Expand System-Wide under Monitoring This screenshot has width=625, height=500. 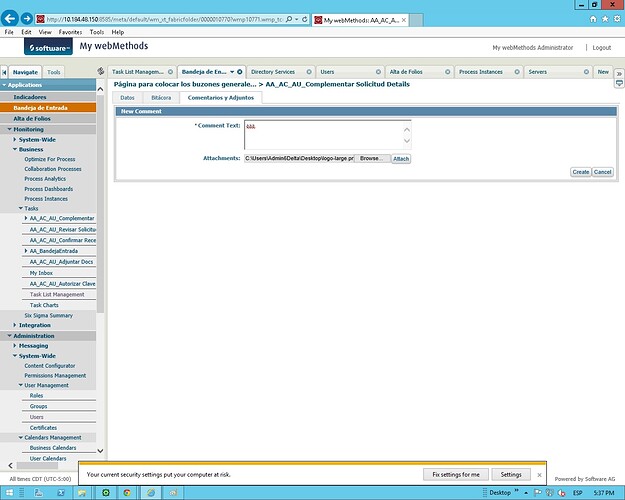click(x=15, y=140)
